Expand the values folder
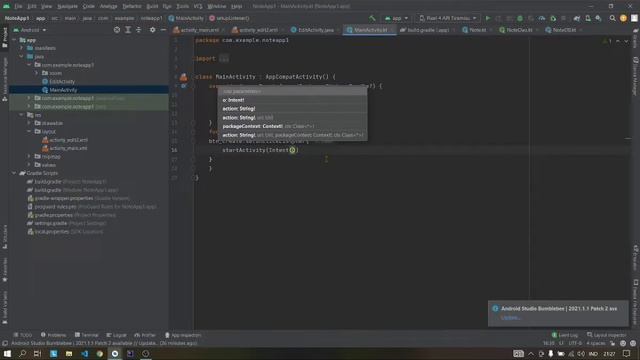The image size is (640, 360). (x=29, y=165)
